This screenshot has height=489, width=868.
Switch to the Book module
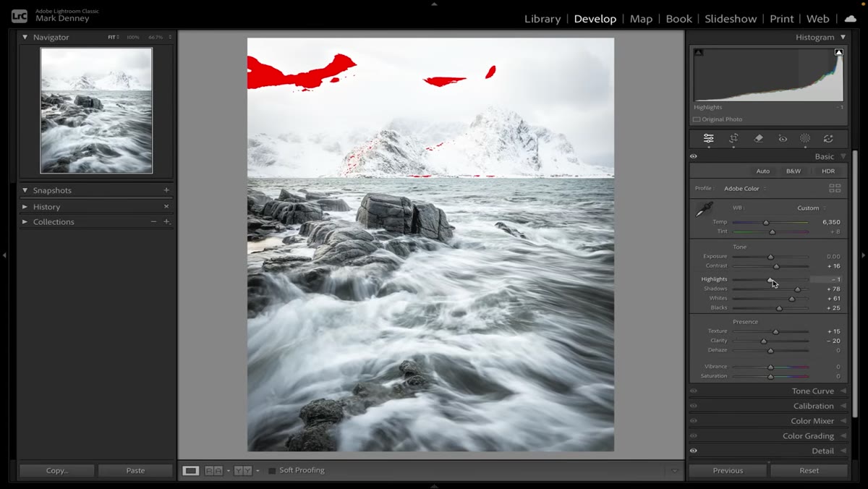click(678, 19)
